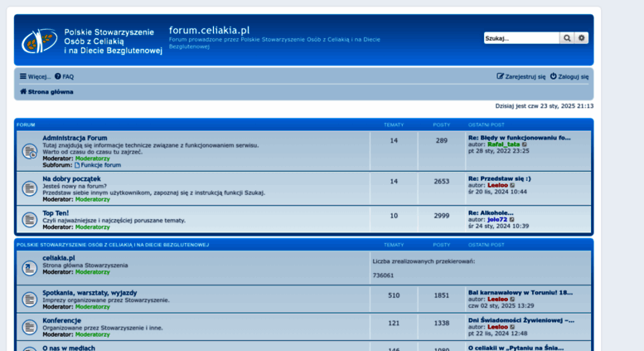View latest post icon next to jolo72
The height and width of the screenshot is (351, 644).
511,220
